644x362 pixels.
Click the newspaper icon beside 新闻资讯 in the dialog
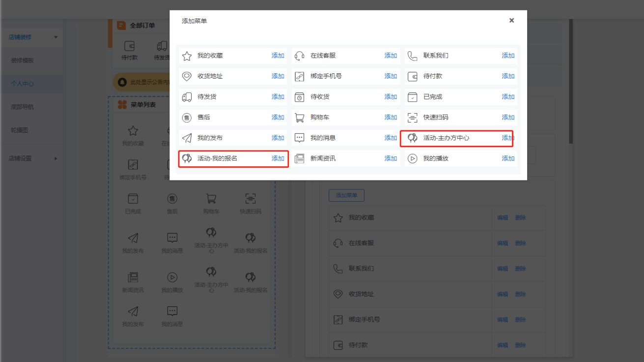click(299, 159)
